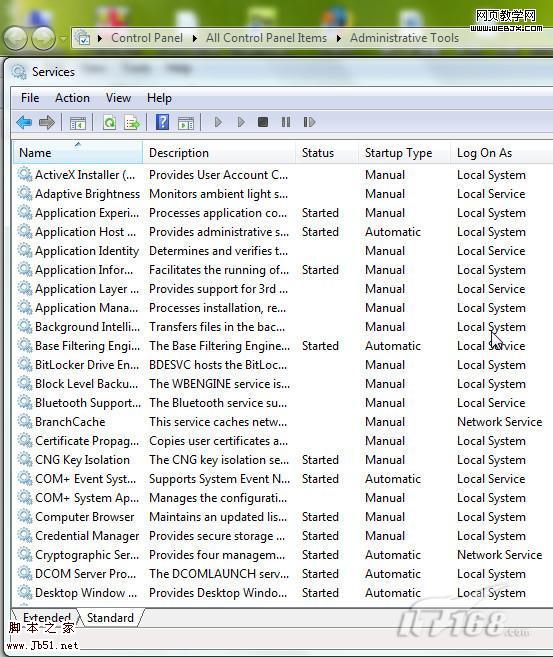The height and width of the screenshot is (657, 553).
Task: Expand arrow after All Control Panel Items
Action: point(339,38)
